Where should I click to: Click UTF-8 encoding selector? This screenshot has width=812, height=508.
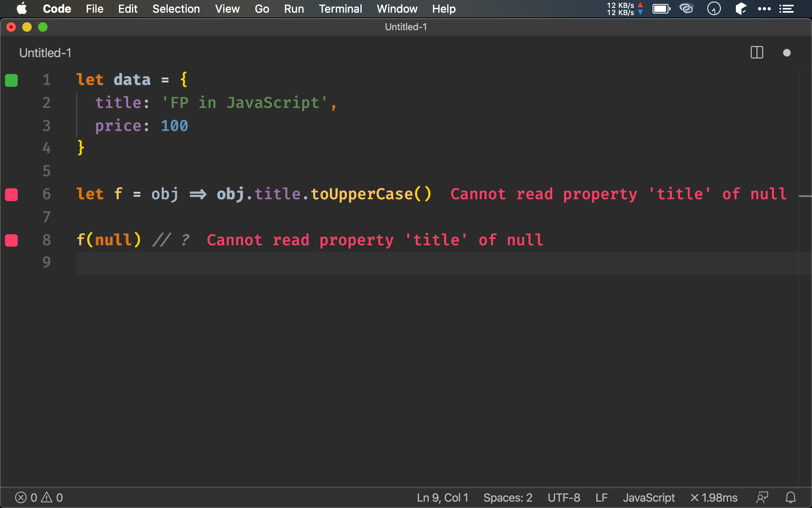coord(564,497)
